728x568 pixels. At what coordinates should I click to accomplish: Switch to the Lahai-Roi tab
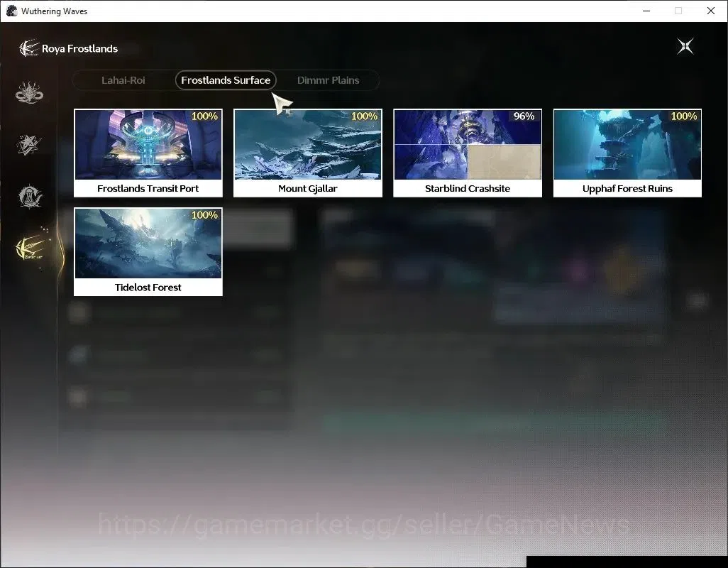pyautogui.click(x=123, y=80)
